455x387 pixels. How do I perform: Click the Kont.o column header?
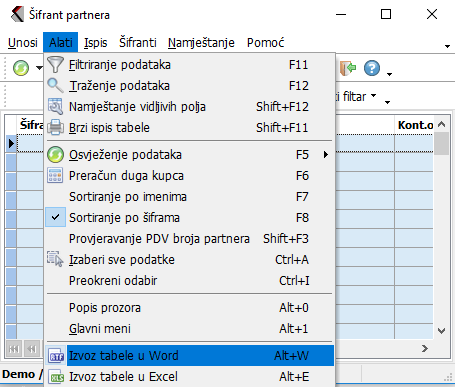click(x=414, y=125)
